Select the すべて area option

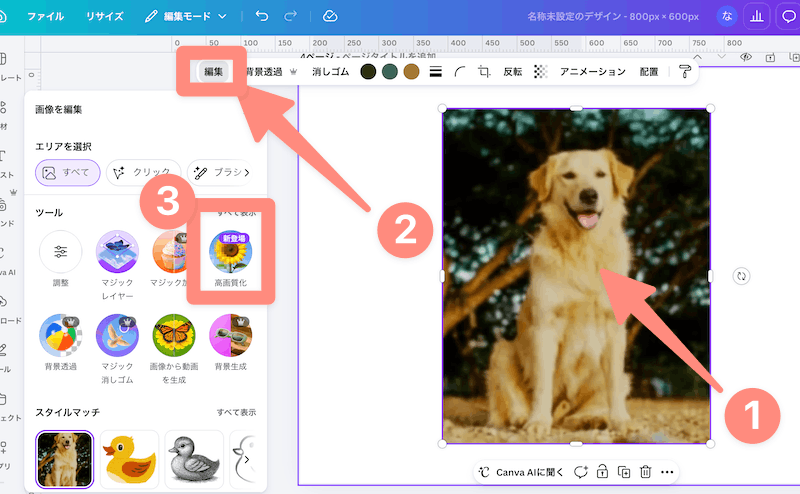click(67, 172)
